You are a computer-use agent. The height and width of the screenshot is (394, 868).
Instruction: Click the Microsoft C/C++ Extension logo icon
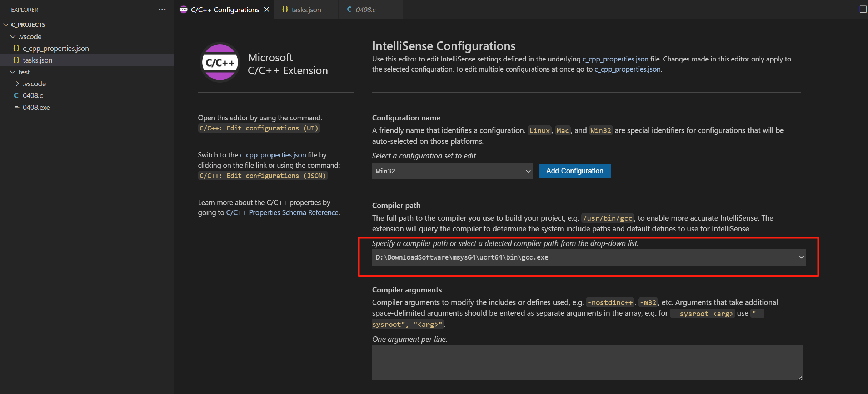pyautogui.click(x=220, y=62)
